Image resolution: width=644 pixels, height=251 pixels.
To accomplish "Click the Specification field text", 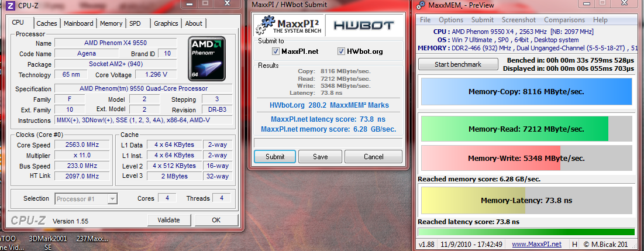I will point(143,89).
